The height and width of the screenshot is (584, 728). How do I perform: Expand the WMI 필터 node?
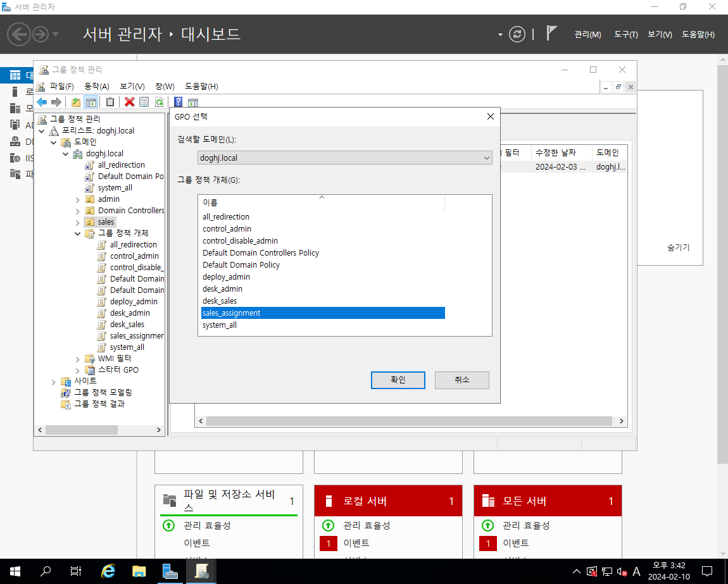pyautogui.click(x=77, y=359)
